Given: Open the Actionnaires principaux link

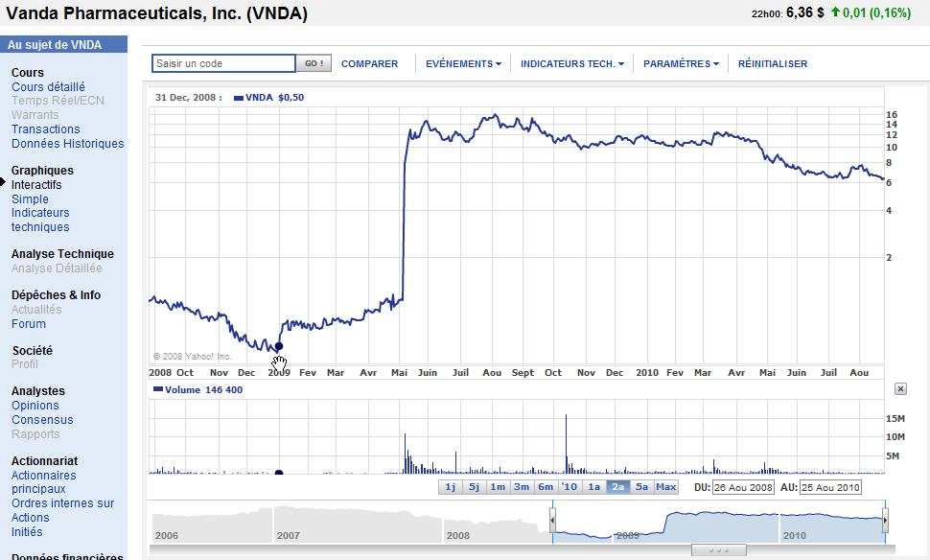Looking at the screenshot, I should coord(43,481).
